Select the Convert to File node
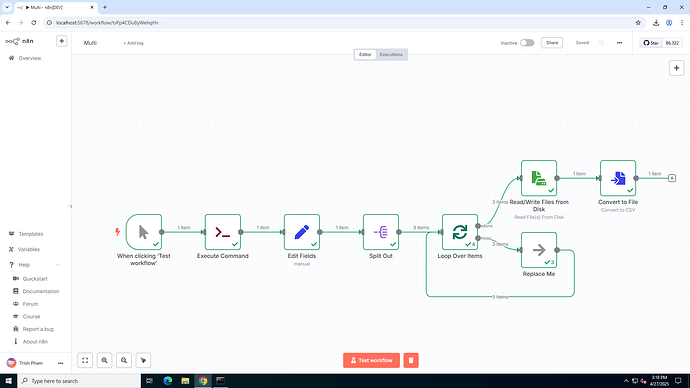This screenshot has width=690, height=388. coord(618,178)
